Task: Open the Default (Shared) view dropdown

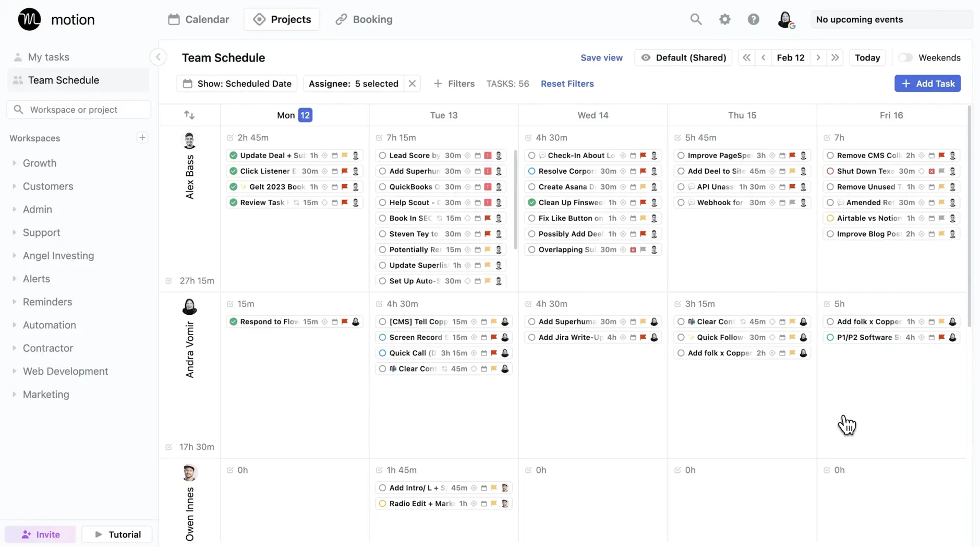Action: (x=683, y=57)
